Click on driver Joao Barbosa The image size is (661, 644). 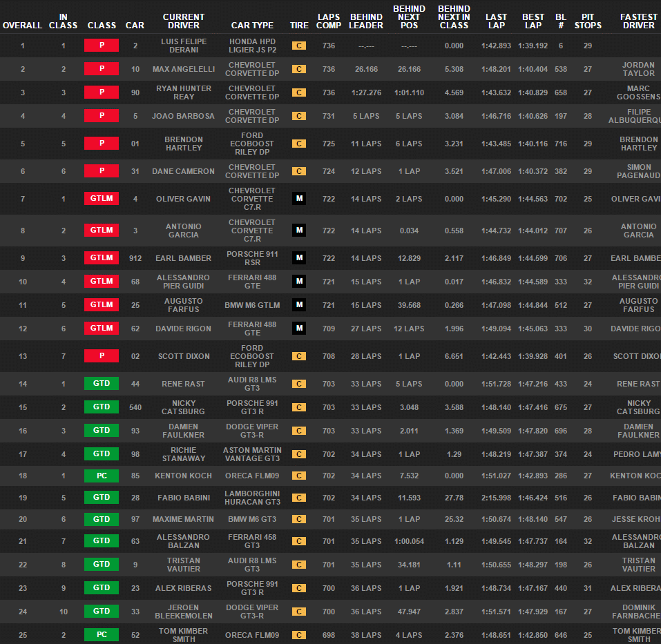(184, 116)
